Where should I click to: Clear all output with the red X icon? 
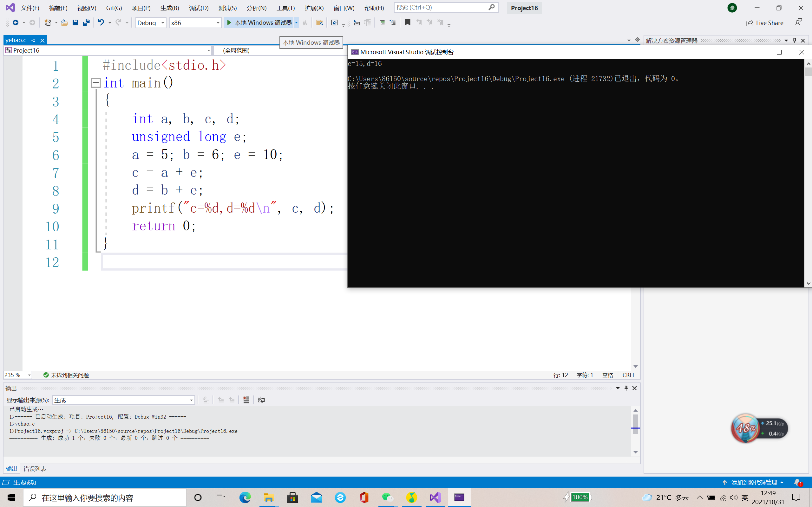pyautogui.click(x=246, y=400)
